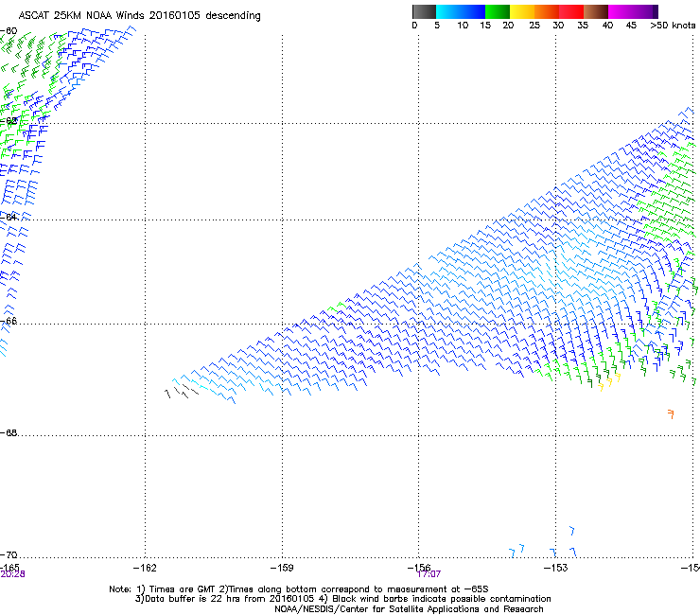Click the purple time stamp '17:07'

(x=429, y=574)
